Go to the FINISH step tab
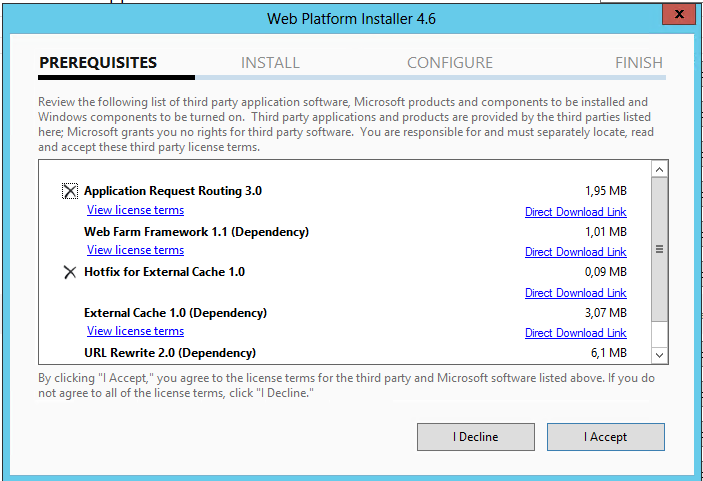This screenshot has height=481, width=703. tap(639, 63)
